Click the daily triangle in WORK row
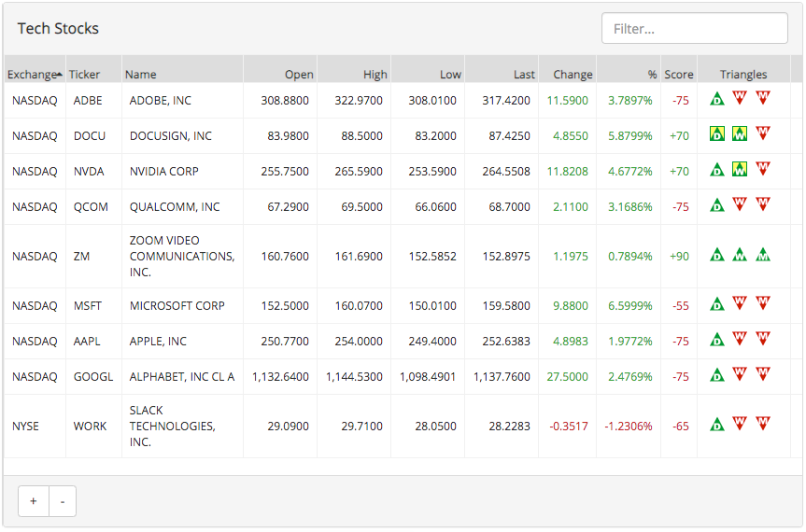Screen dimensions: 806x532 pyautogui.click(x=716, y=424)
